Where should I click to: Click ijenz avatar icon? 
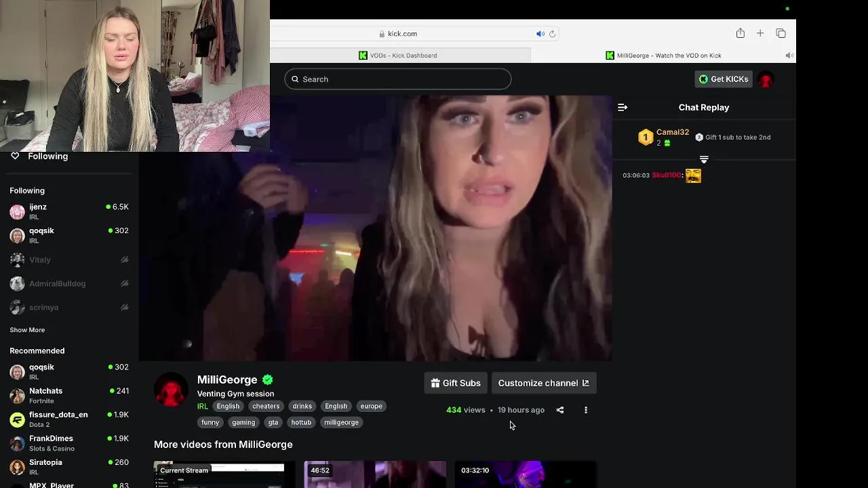tap(17, 212)
